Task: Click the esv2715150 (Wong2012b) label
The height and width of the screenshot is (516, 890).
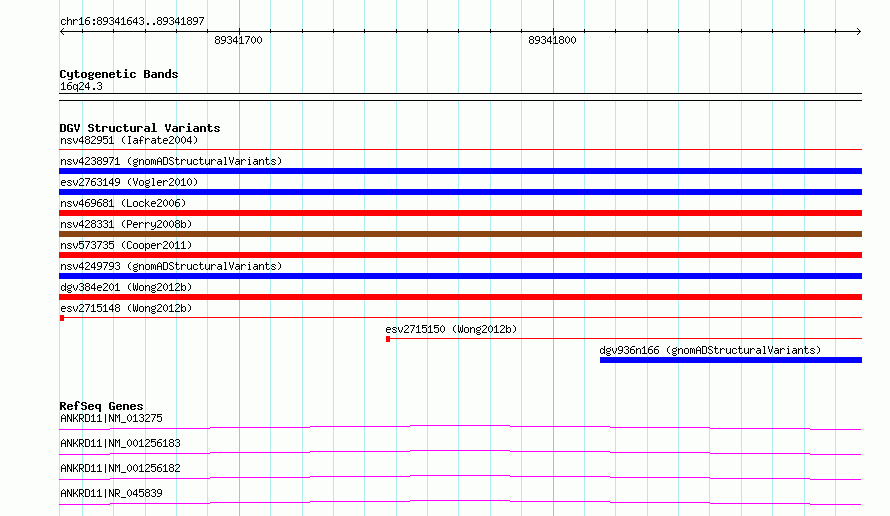Action: tap(451, 329)
